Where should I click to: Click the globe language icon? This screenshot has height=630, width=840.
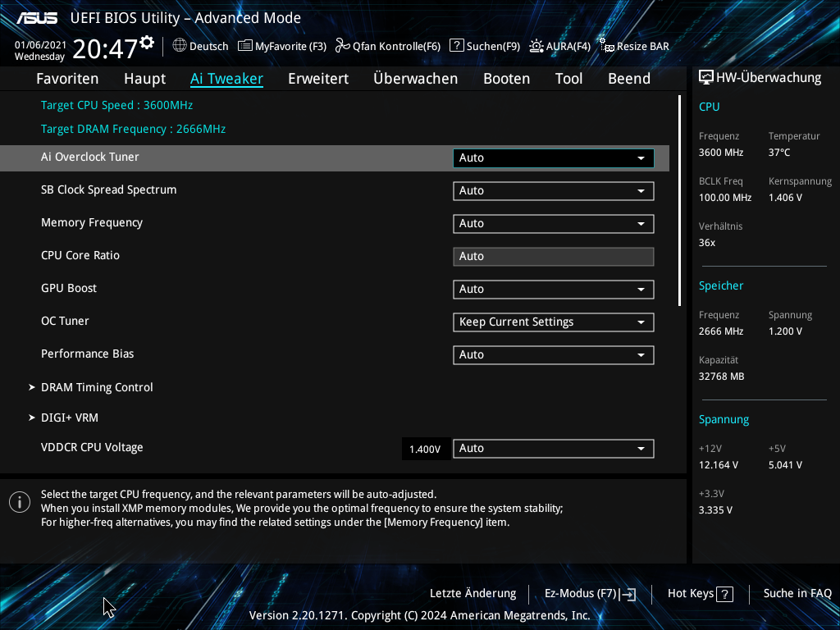click(x=180, y=46)
